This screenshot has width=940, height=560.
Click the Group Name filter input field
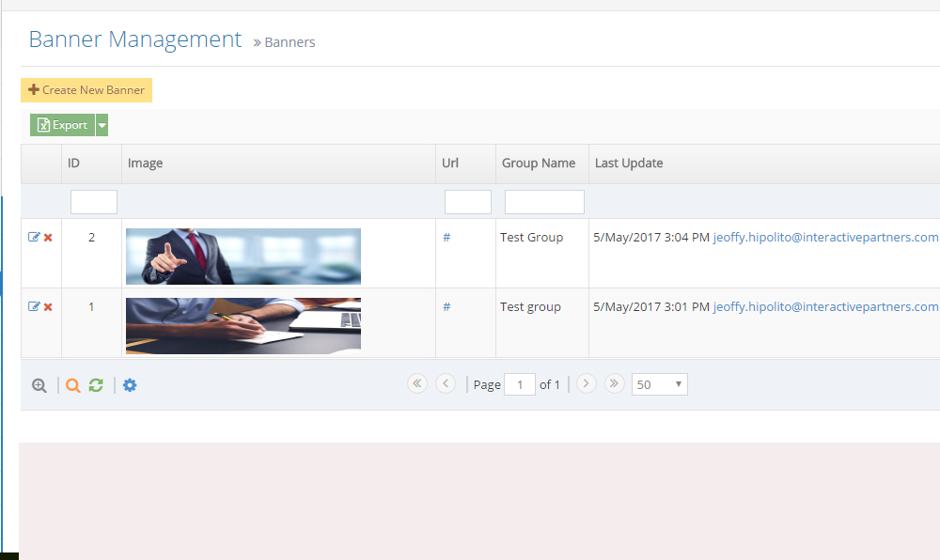pyautogui.click(x=544, y=202)
